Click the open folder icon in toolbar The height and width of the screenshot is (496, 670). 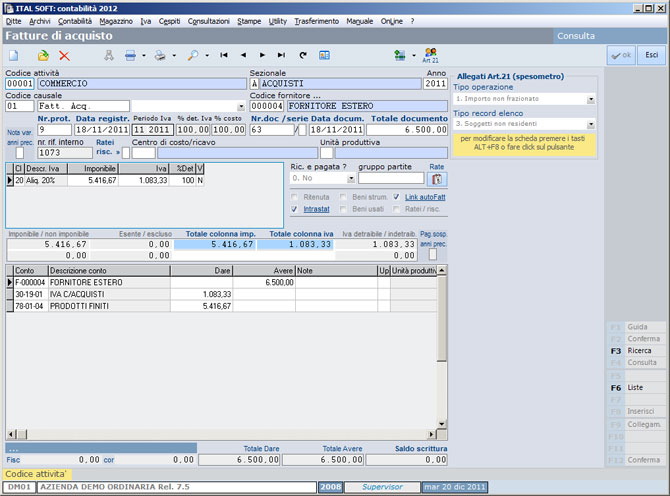coord(43,56)
